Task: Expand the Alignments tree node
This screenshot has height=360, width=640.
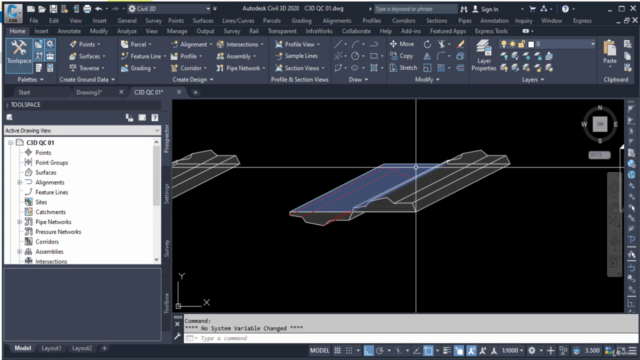Action: click(x=19, y=182)
